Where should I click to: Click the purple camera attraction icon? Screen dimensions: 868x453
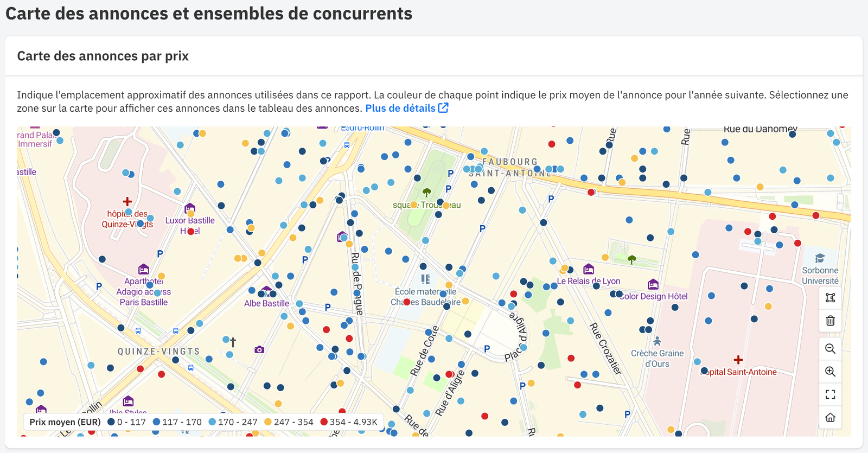[259, 349]
